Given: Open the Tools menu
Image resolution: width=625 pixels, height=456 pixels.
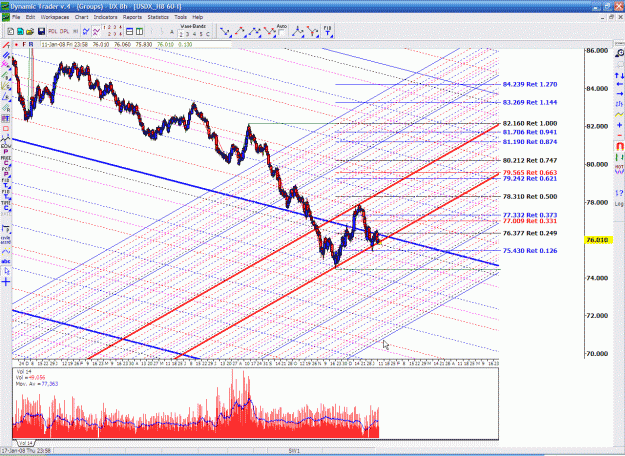Looking at the screenshot, I should (180, 17).
